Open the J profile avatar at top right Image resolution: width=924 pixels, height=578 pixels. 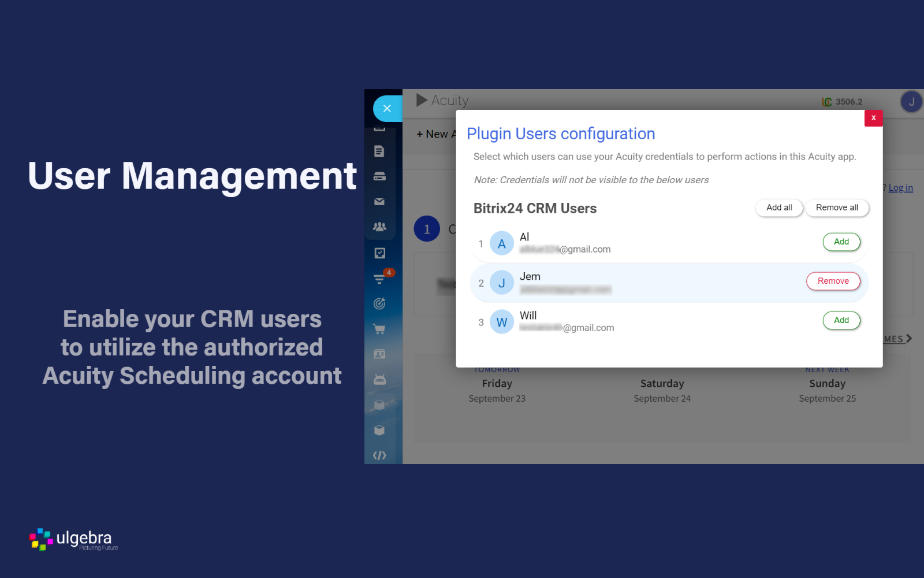pos(911,102)
